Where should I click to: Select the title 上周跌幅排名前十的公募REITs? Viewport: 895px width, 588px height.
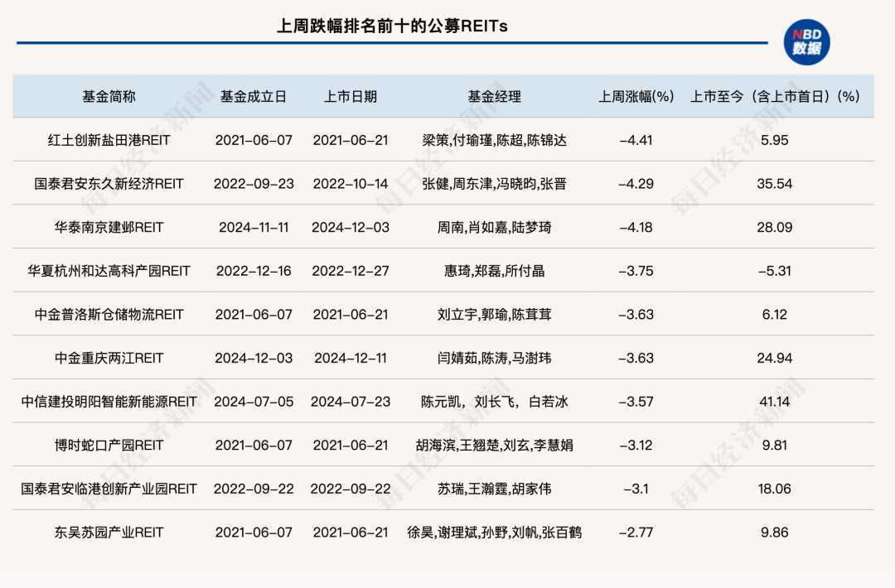(391, 26)
